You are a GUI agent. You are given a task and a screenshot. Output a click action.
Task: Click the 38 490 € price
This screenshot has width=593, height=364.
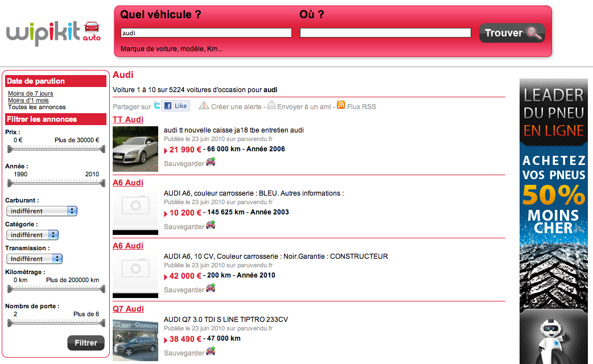coord(186,339)
